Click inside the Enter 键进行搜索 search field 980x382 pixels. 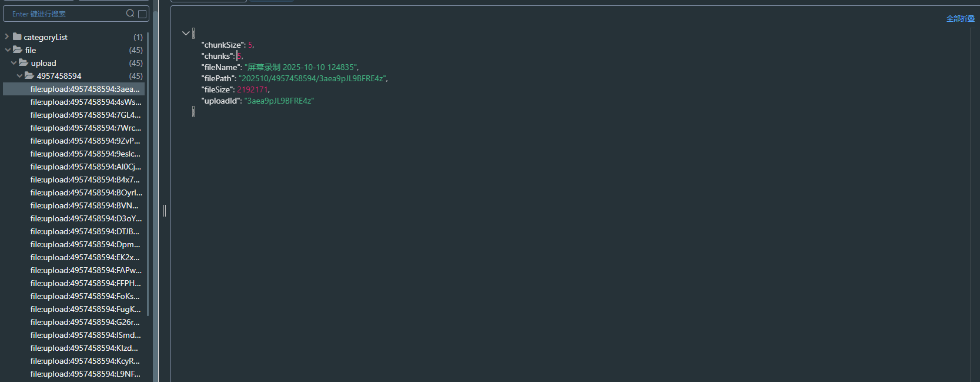(x=65, y=13)
